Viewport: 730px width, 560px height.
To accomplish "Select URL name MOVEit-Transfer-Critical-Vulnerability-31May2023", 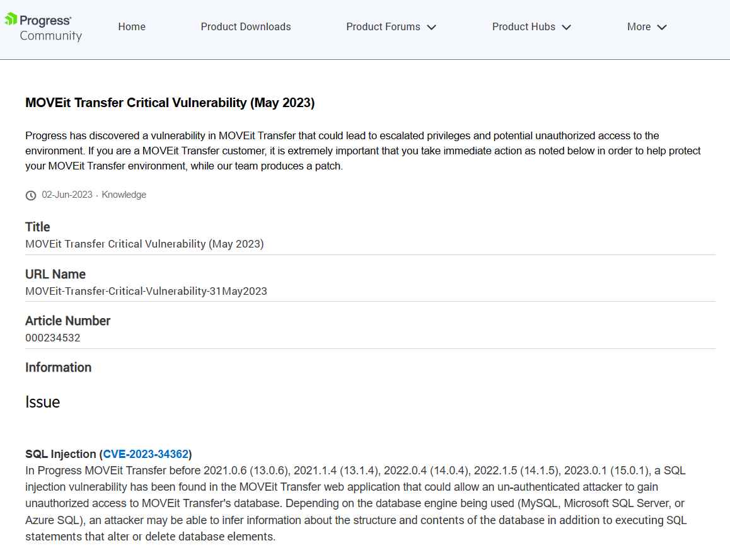I will click(x=146, y=291).
